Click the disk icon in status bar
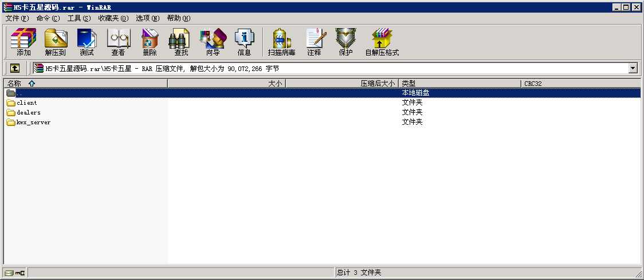Screen dimensions: 644x280 point(9,273)
